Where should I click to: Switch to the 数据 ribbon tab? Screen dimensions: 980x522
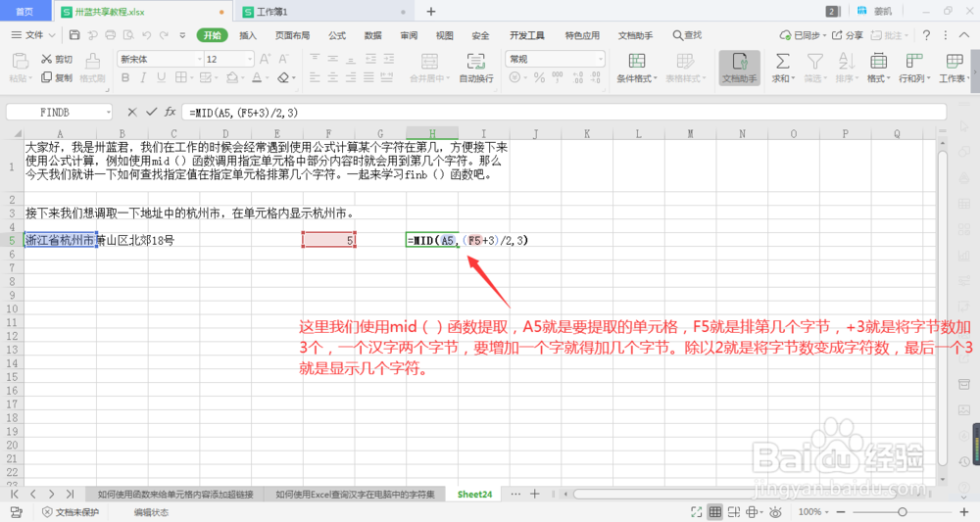(373, 35)
